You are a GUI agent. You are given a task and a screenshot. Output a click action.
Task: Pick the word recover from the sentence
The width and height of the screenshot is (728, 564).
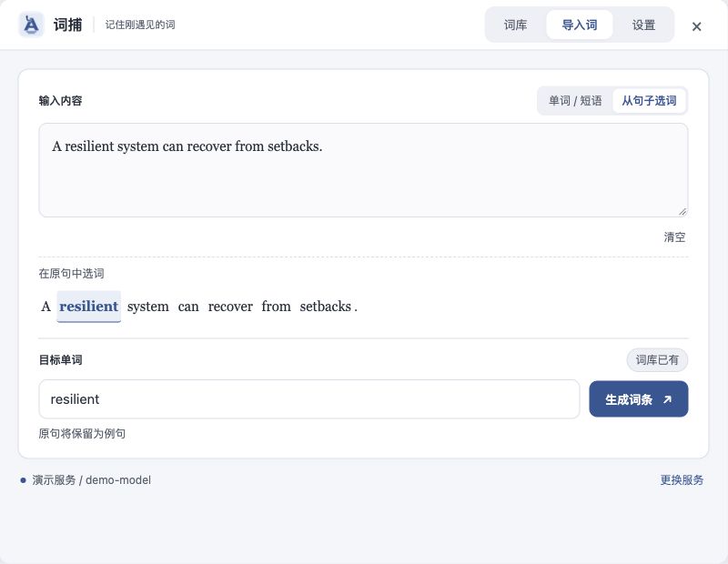coord(230,307)
